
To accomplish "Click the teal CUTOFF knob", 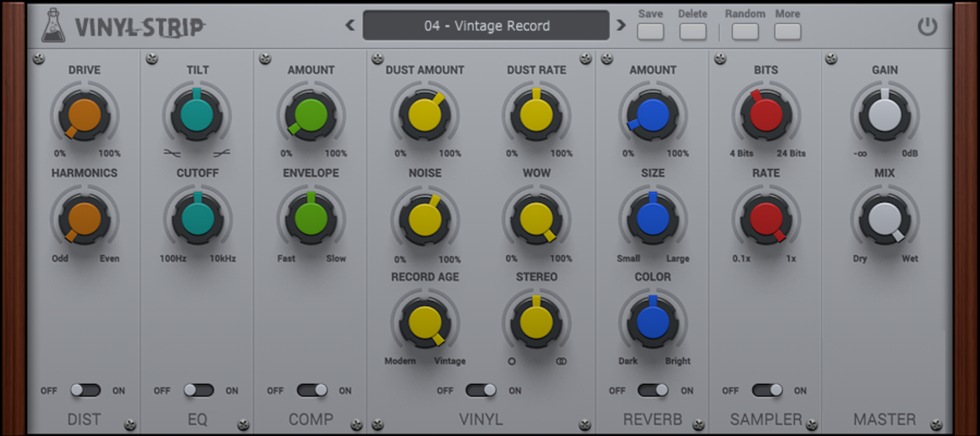I will (197, 218).
